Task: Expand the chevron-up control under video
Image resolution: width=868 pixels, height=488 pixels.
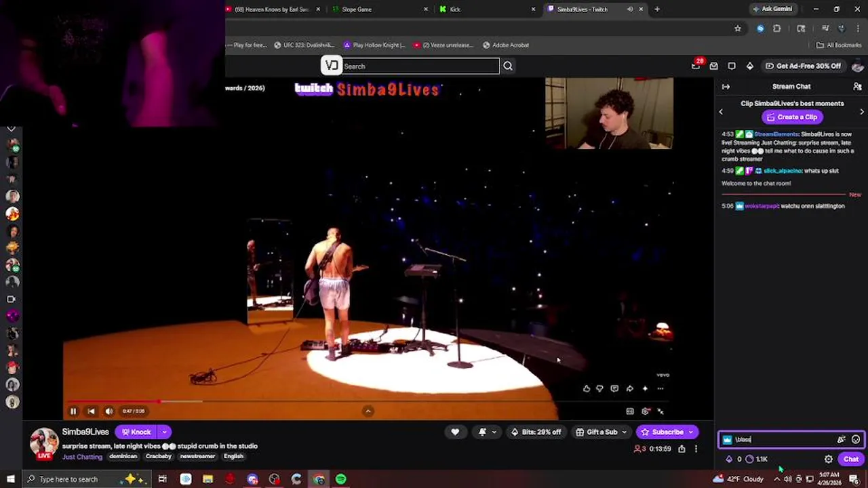Action: tap(368, 411)
